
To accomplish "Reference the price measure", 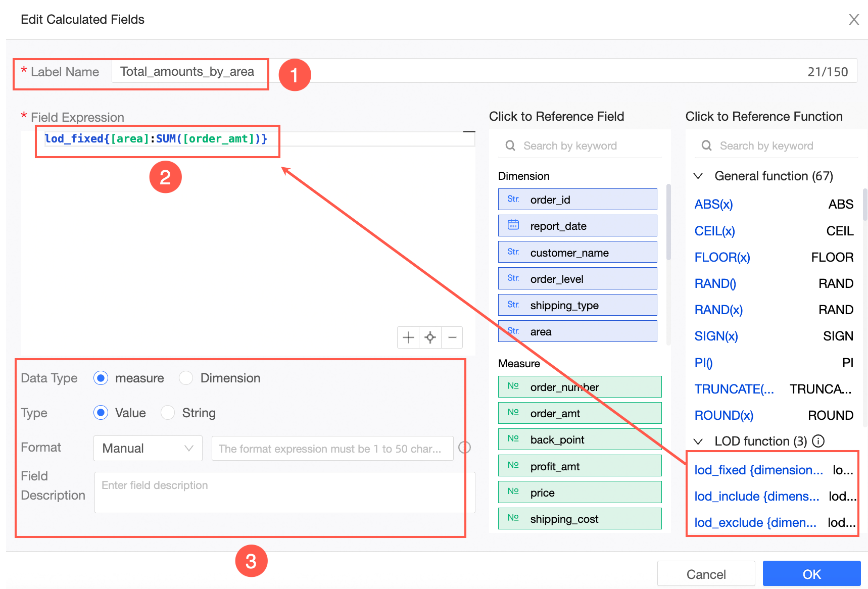I will click(580, 493).
